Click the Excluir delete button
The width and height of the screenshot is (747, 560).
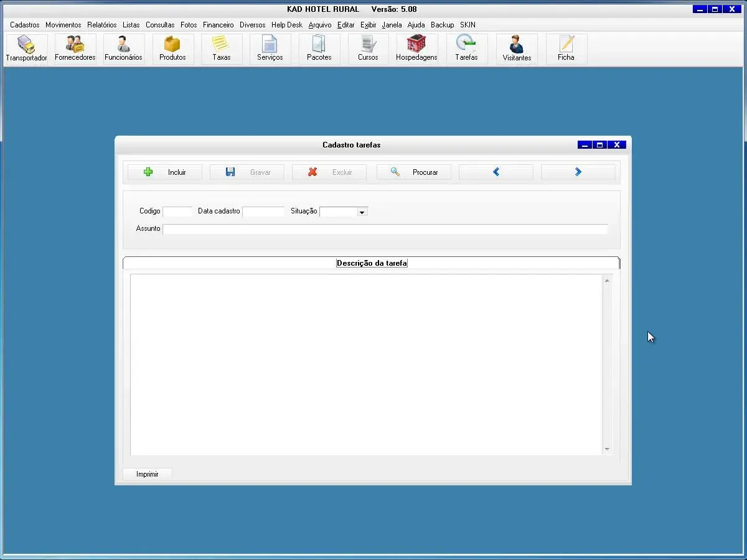coord(329,172)
